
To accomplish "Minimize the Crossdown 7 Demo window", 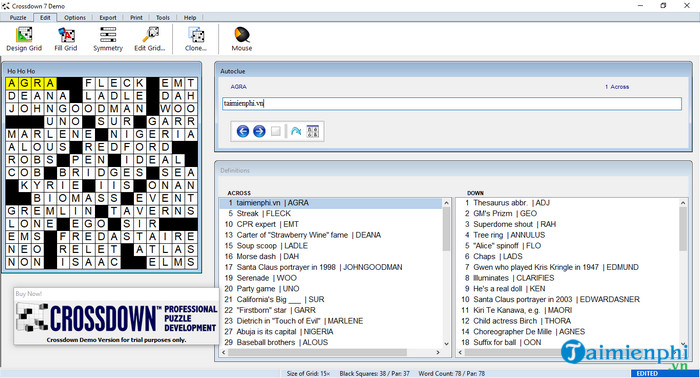I will pos(640,5).
